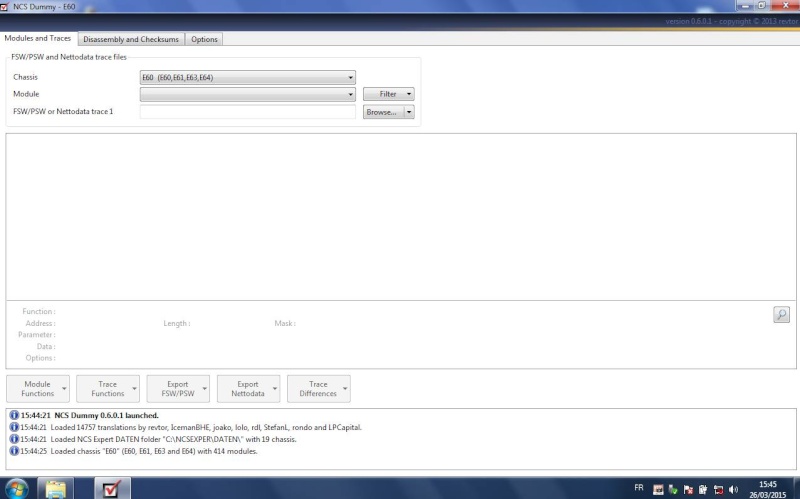Click info icon beside Loaded chassis E60 entry
The image size is (800, 499).
click(x=14, y=451)
